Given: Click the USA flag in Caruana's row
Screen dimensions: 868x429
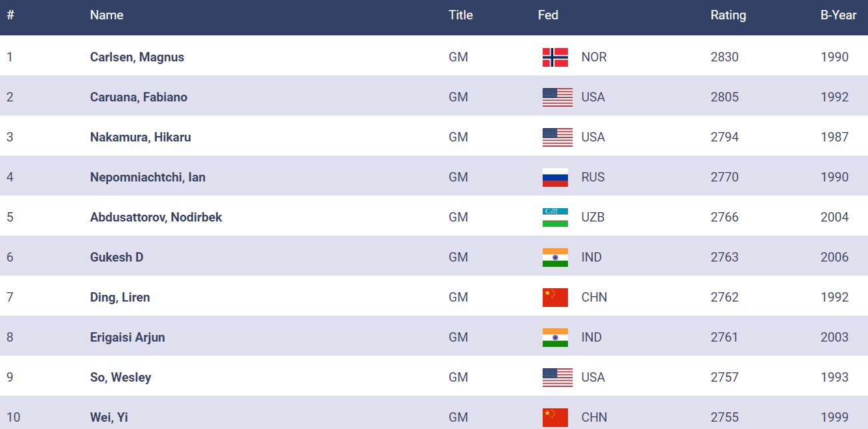Looking at the screenshot, I should [557, 97].
